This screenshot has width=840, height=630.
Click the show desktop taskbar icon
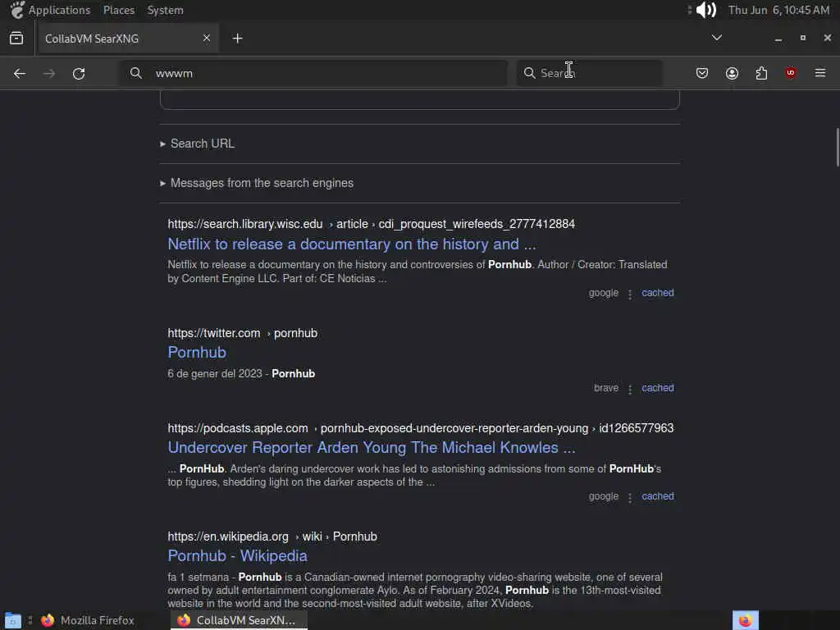coord(12,620)
